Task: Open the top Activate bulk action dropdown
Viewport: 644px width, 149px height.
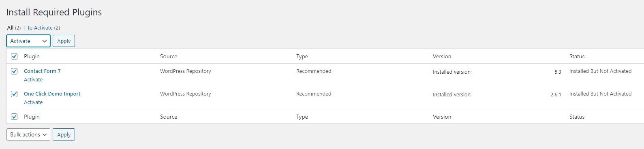Action: click(28, 41)
